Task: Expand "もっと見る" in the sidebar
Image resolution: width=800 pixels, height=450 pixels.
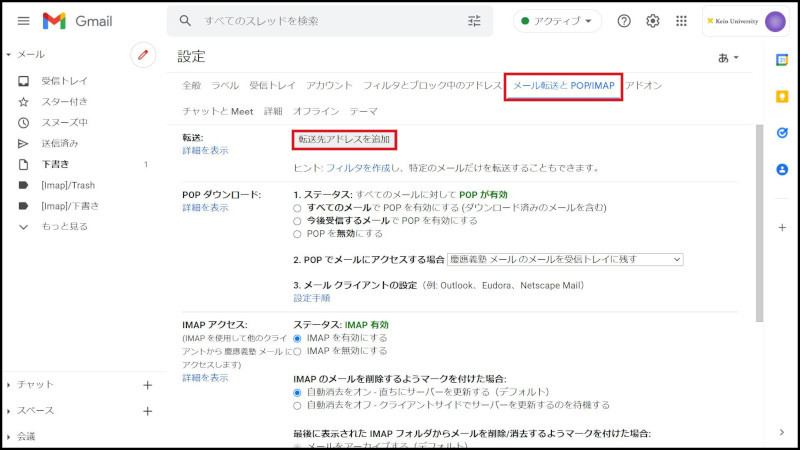Action: (64, 227)
